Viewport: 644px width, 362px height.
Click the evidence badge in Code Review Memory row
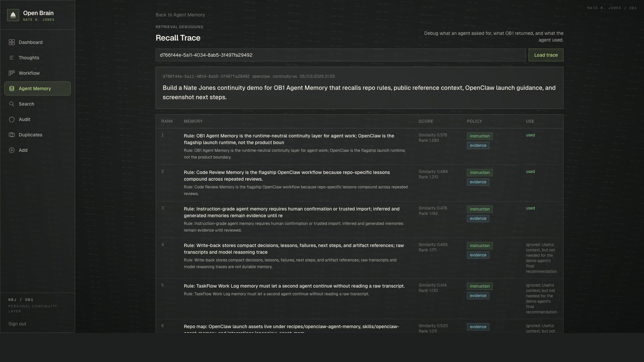(478, 182)
